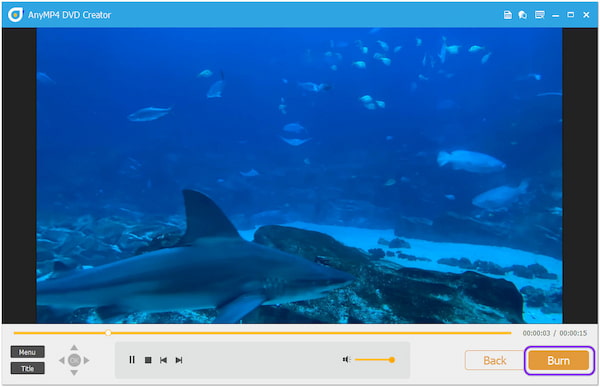Screen dimensions: 600x387
Task: Click the down arrow on the navigation pad
Action: (74, 372)
